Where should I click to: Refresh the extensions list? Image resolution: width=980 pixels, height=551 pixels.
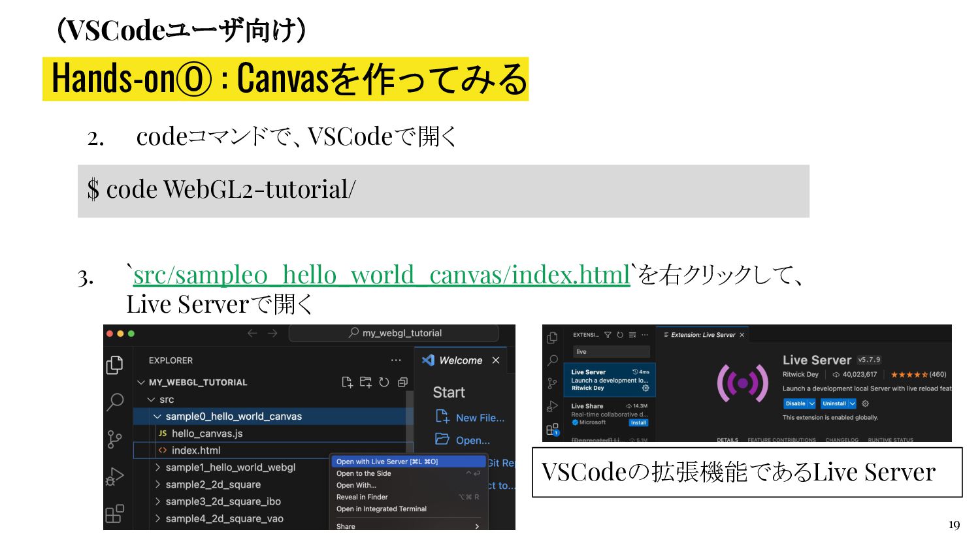(x=620, y=335)
